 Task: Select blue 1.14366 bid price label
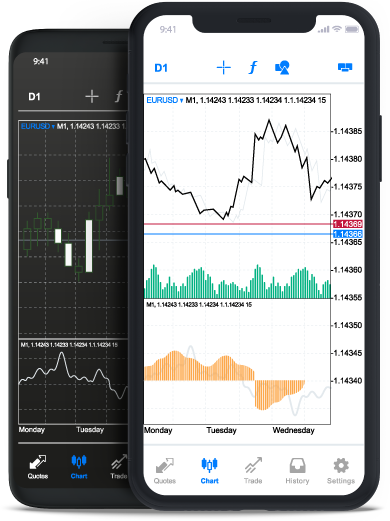[x=348, y=234]
